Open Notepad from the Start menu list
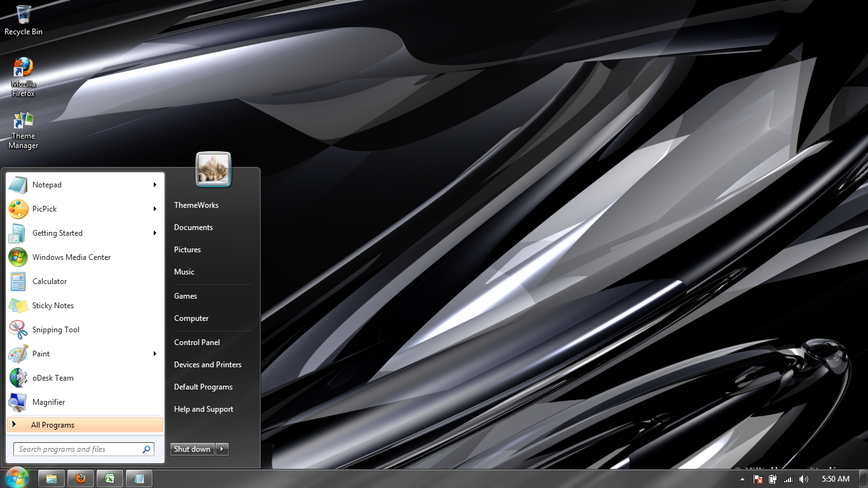Image resolution: width=868 pixels, height=488 pixels. [x=85, y=185]
